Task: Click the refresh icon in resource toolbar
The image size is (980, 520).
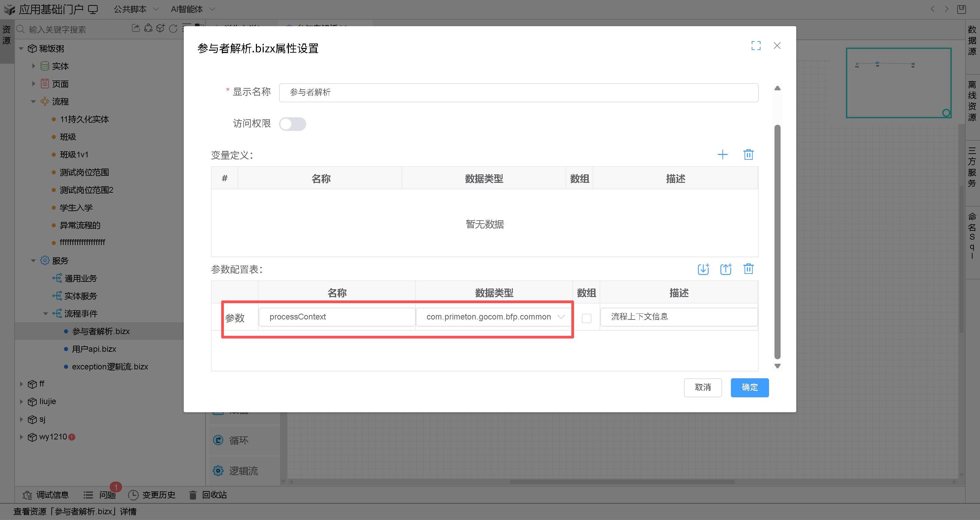Action: (173, 29)
